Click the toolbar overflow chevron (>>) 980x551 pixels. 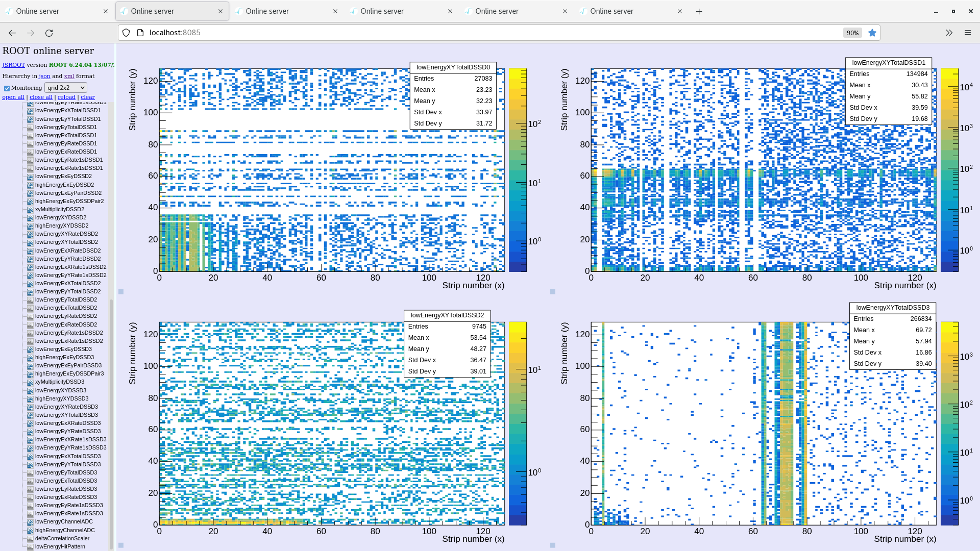[x=948, y=33]
